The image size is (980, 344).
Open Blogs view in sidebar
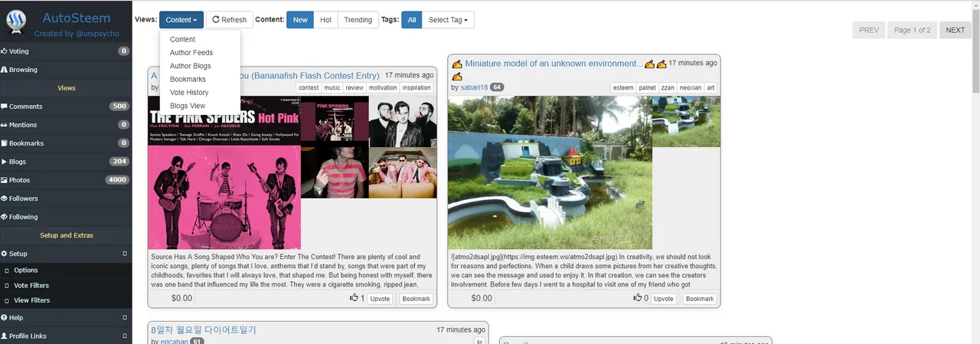point(66,162)
